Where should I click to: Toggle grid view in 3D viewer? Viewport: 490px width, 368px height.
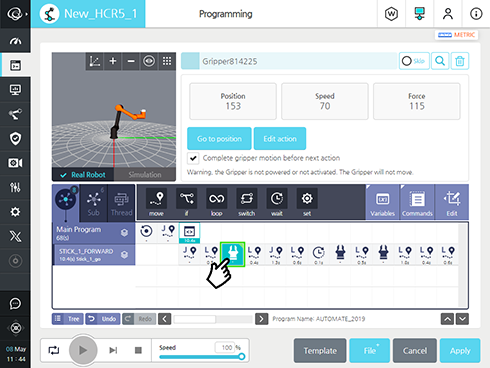[x=167, y=61]
